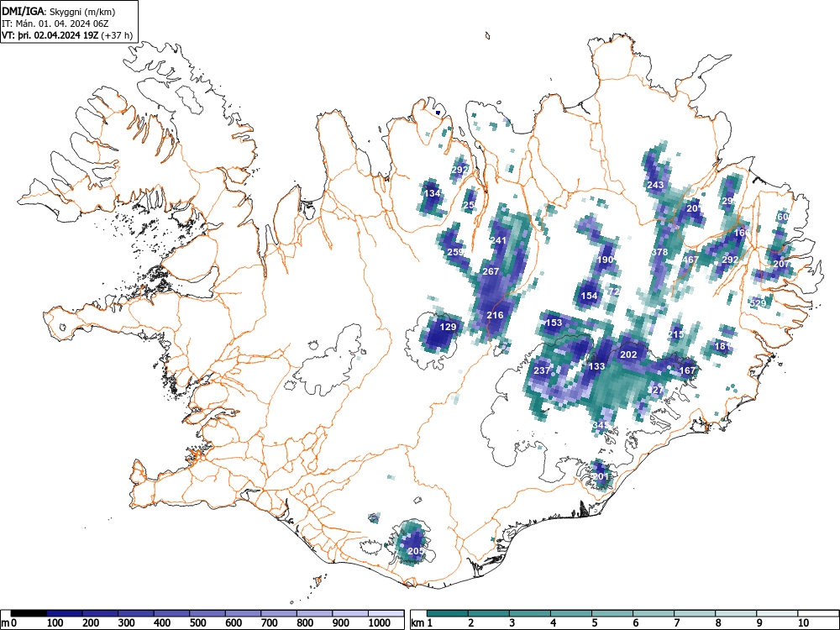Viewport: 840px width, 630px height.
Task: Click the '300' label in the metre legend
Action: click(x=127, y=623)
